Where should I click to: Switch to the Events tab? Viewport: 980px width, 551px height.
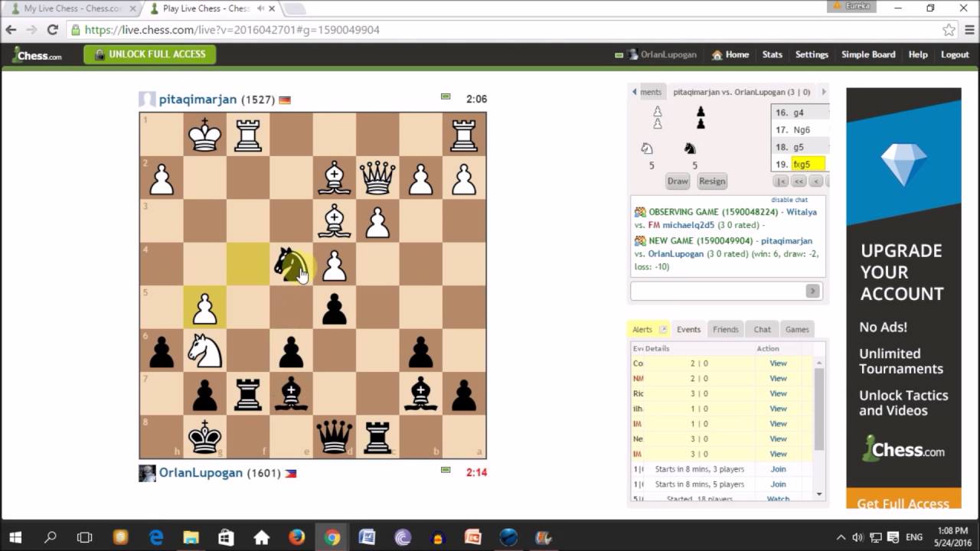pos(688,330)
